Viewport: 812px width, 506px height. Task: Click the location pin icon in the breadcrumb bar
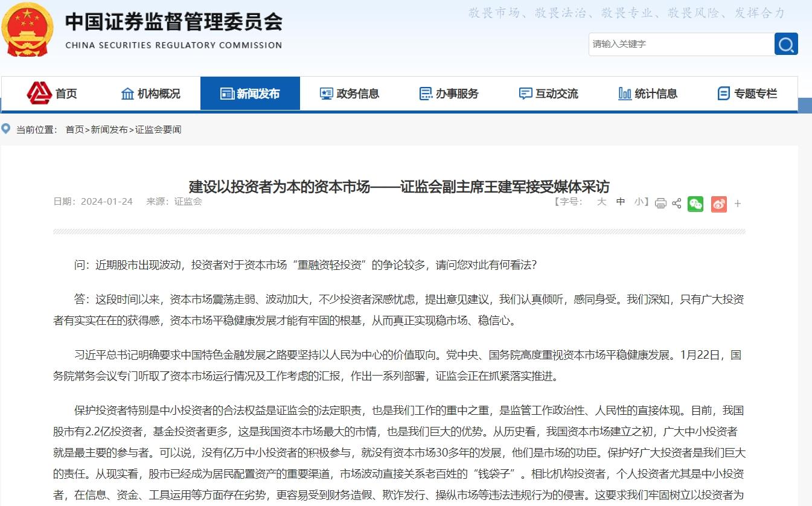[7, 129]
